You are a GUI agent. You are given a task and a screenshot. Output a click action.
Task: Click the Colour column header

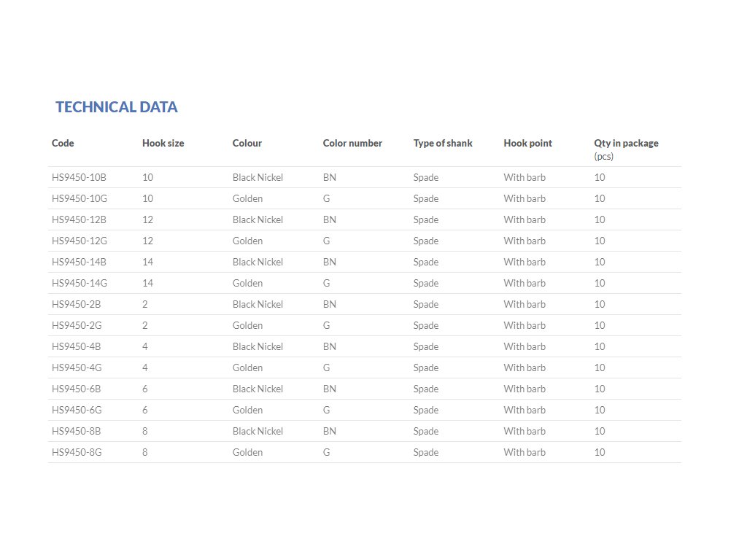(x=247, y=144)
